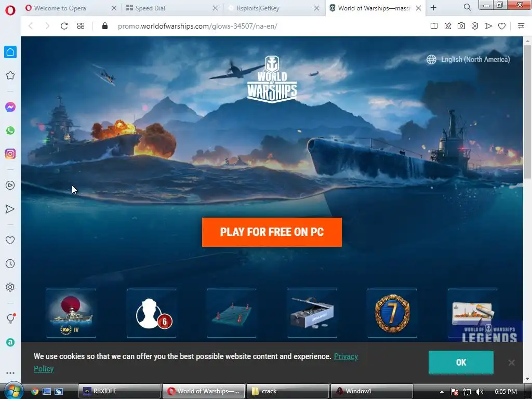Image resolution: width=532 pixels, height=399 pixels.
Task: Open the English (North America) language selector
Action: coord(468,59)
